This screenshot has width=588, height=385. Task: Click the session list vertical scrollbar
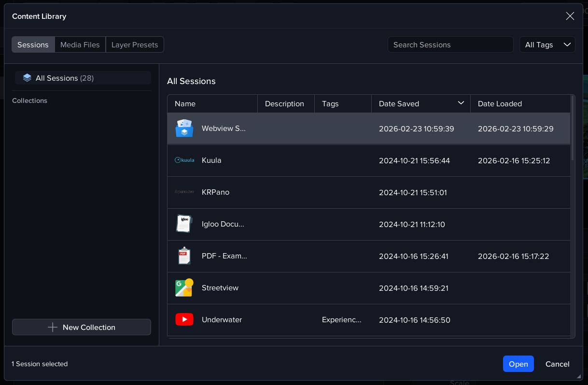pos(573,128)
